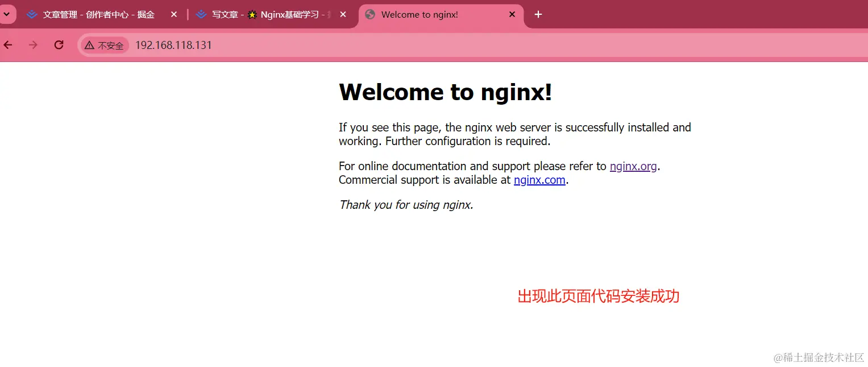Open the nginx.org link
The height and width of the screenshot is (367, 868).
coord(633,166)
